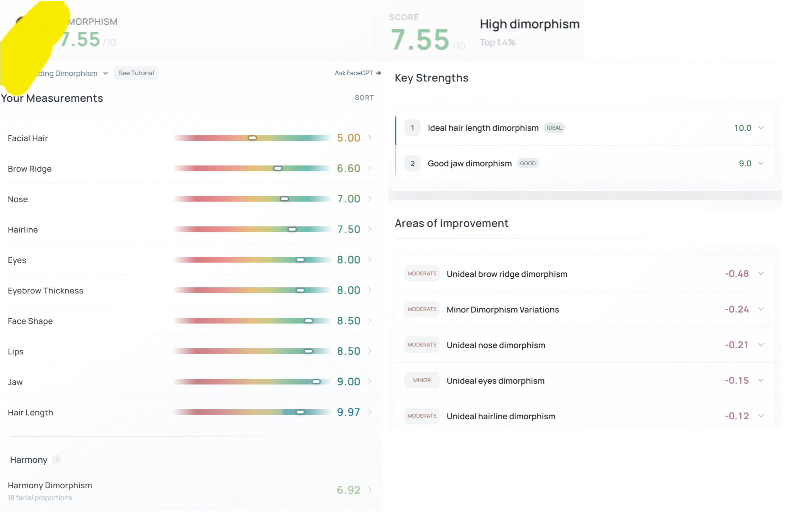Open the Understanding Dimorphism dropdown

click(73, 73)
